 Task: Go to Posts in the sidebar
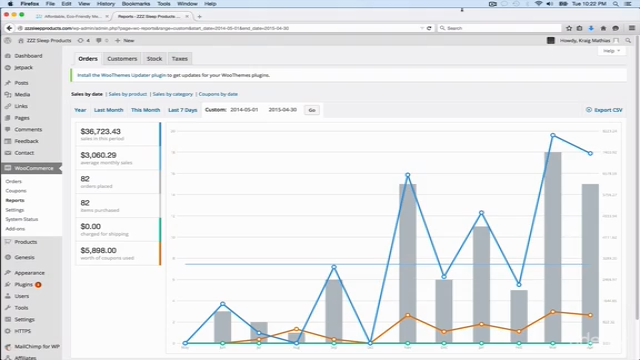pyautogui.click(x=21, y=83)
